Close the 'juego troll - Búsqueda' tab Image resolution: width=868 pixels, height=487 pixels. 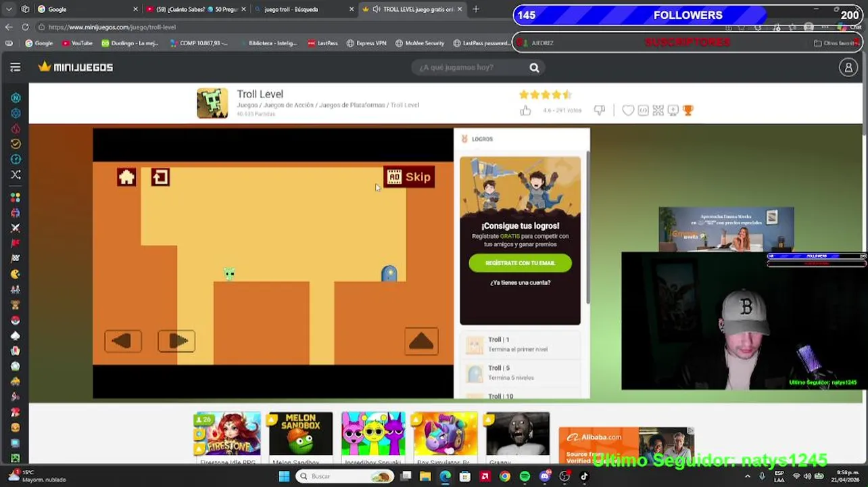(x=352, y=9)
